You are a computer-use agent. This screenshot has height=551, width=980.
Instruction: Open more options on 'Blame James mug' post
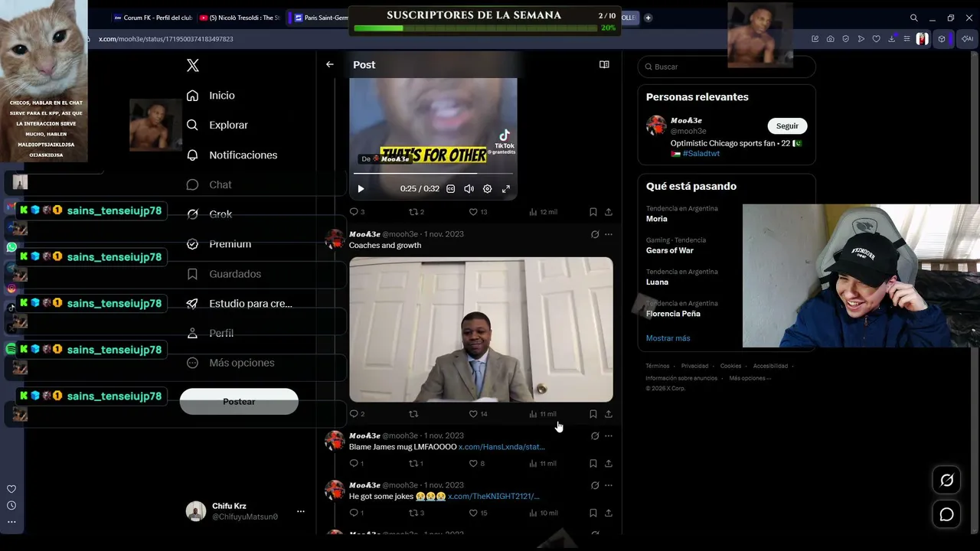point(609,436)
